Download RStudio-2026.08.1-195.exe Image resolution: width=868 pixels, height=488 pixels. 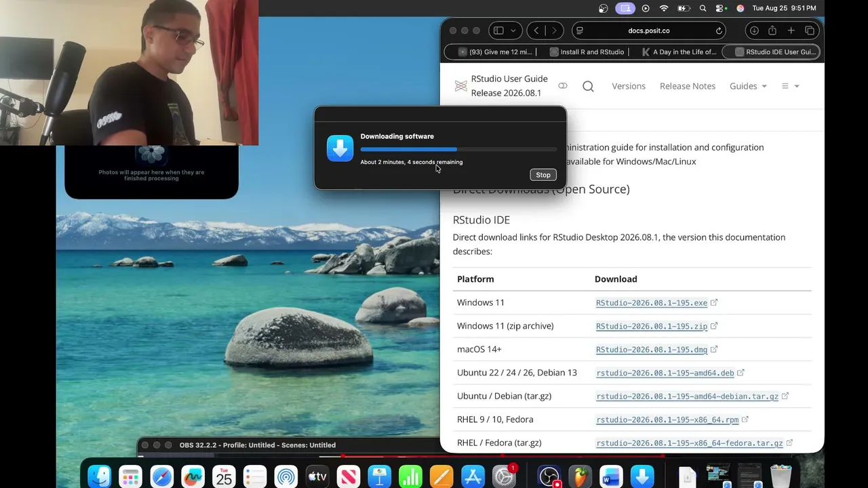(x=652, y=303)
